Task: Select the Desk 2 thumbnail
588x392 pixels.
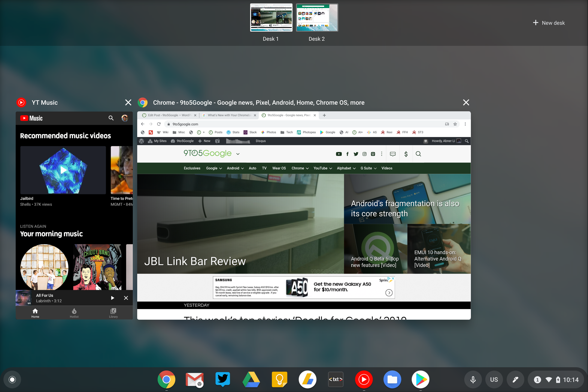Action: click(x=317, y=17)
